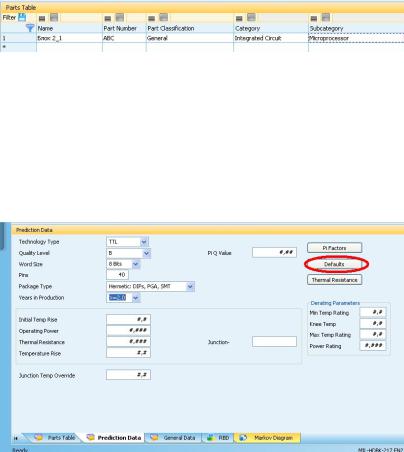The height and width of the screenshot is (452, 404).
Task: Click the Name column header
Action: (x=69, y=28)
